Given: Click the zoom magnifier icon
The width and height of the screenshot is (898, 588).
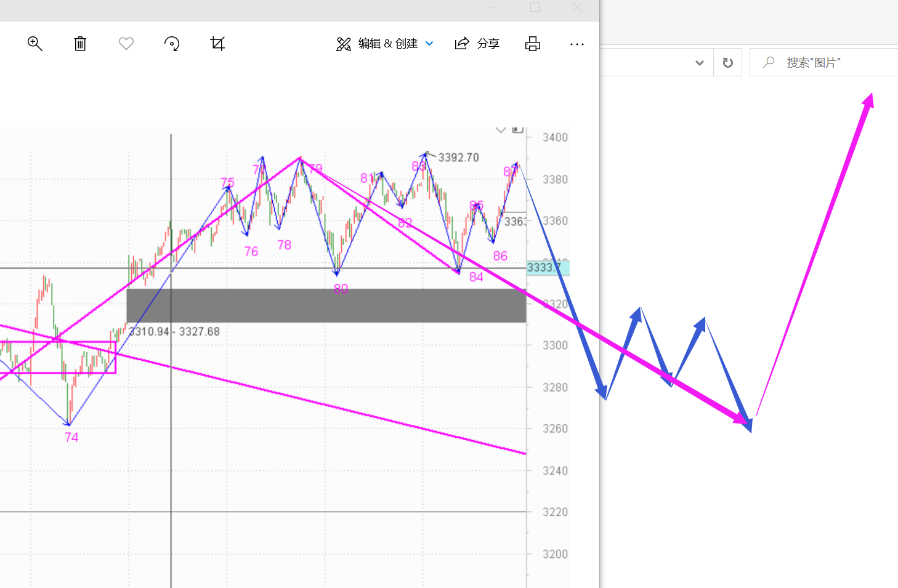Looking at the screenshot, I should pos(35,44).
